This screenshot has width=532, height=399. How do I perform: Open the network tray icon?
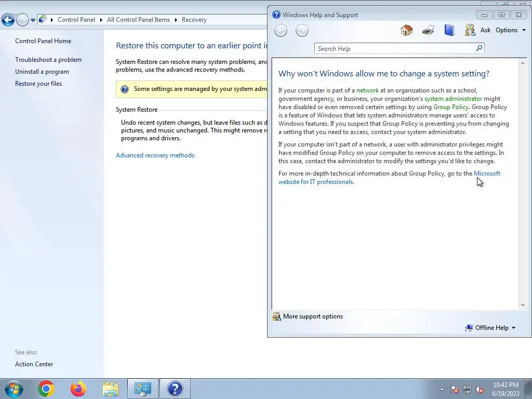467,389
